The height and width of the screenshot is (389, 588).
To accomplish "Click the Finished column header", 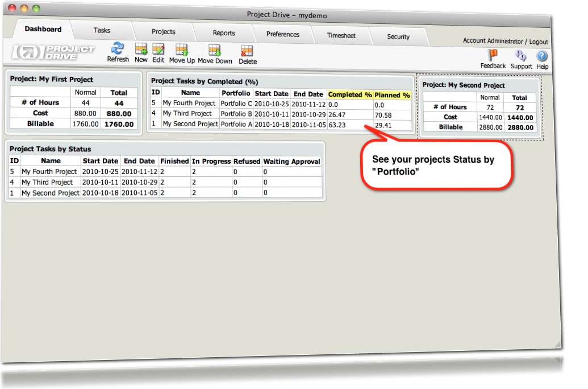I will coord(174,161).
